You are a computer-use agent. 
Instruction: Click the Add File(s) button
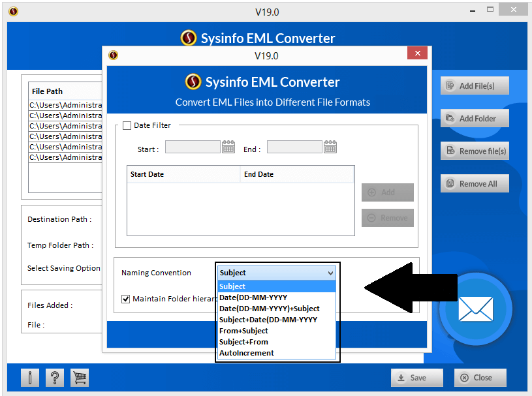[x=475, y=85]
